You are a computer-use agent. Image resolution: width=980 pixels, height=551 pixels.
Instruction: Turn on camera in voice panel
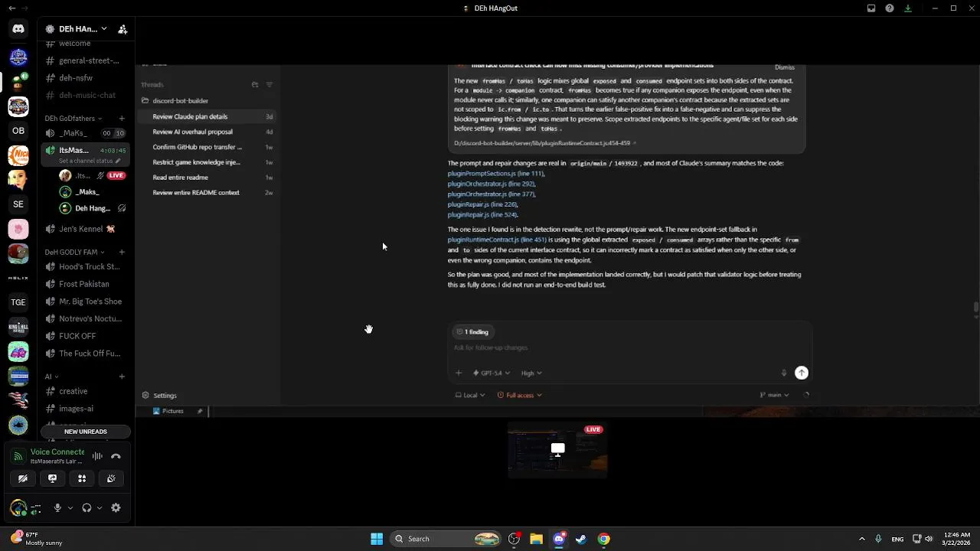point(23,478)
